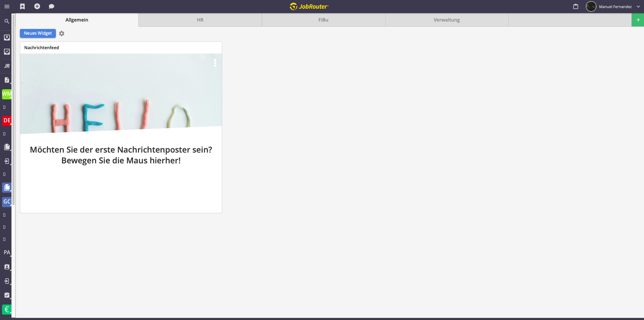Screen dimensions: 644x320
Task: Click the JobRouter logo
Action: tap(309, 6)
